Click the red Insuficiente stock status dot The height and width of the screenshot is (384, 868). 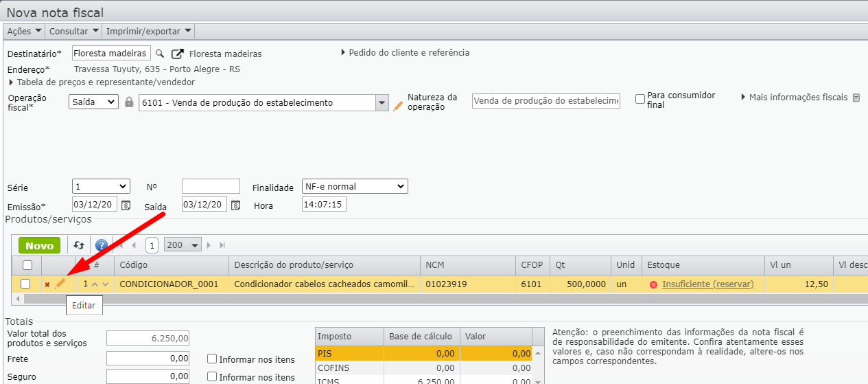click(x=653, y=284)
